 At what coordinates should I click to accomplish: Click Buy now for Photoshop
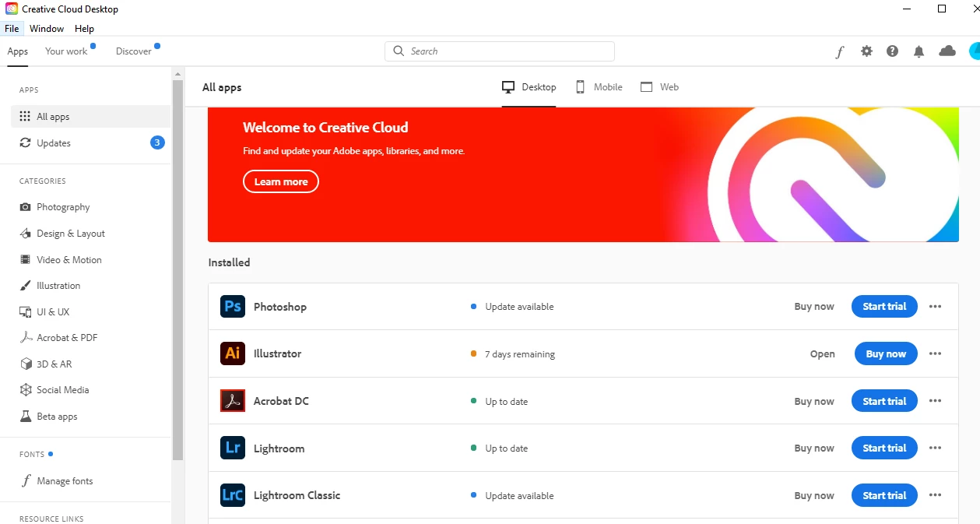pos(814,307)
